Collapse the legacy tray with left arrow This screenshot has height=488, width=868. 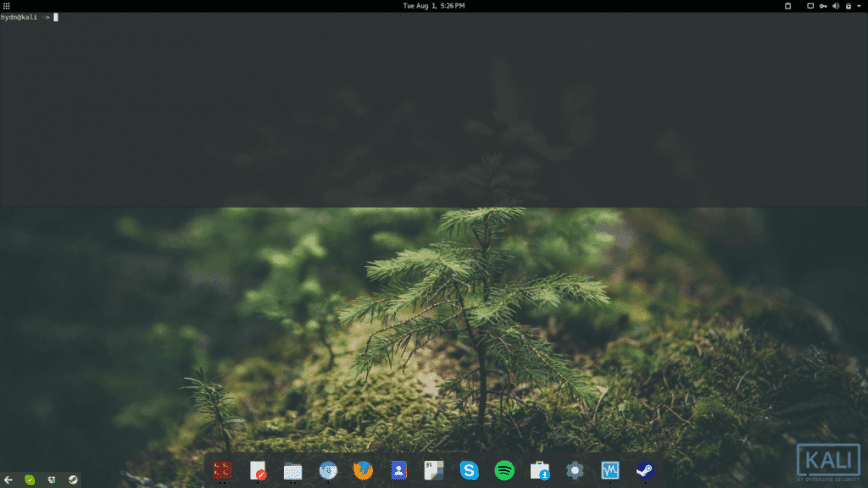(8, 480)
